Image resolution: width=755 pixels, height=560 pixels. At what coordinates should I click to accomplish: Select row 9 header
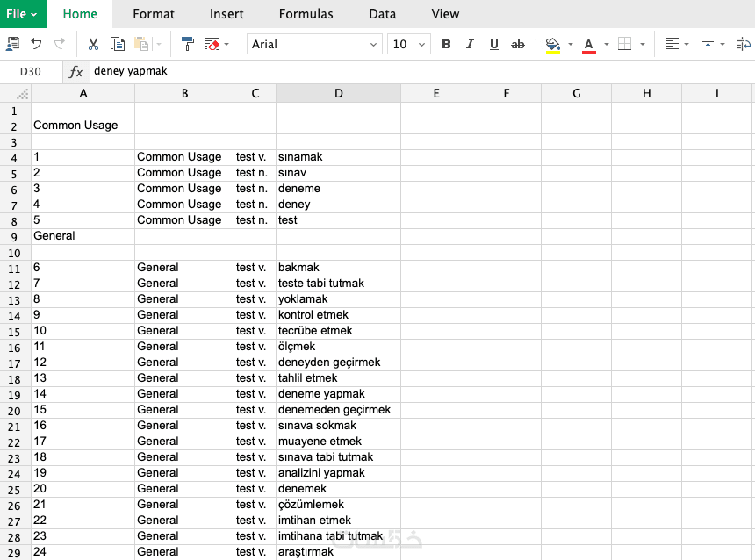click(x=14, y=237)
